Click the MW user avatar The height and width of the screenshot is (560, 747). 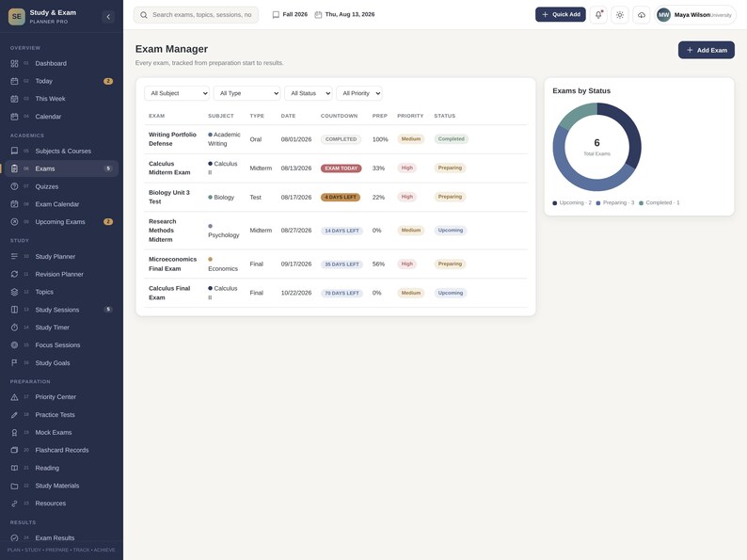pyautogui.click(x=663, y=15)
